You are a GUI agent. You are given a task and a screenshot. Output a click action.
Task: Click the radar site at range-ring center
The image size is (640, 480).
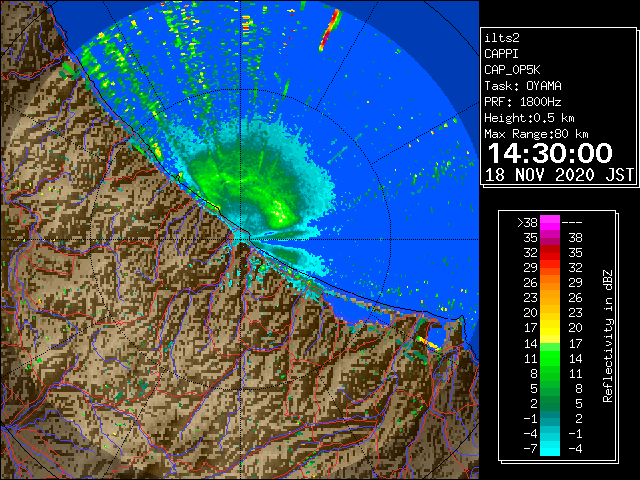tap(241, 240)
